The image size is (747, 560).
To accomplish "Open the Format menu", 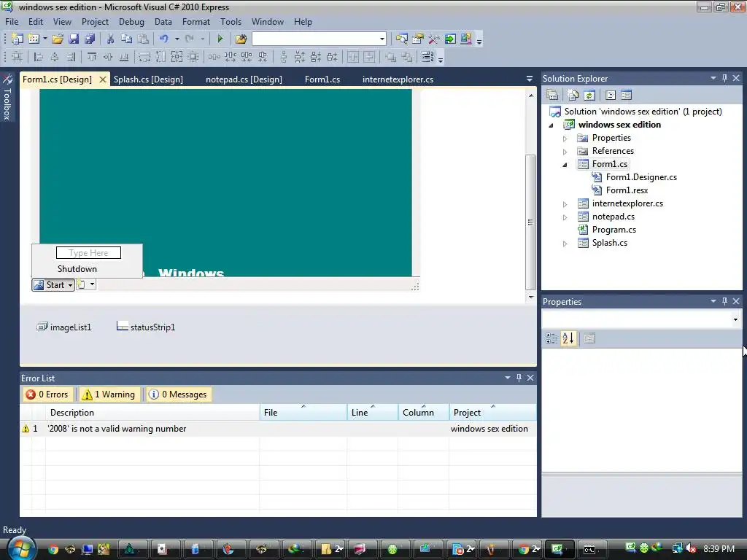I will (x=196, y=22).
